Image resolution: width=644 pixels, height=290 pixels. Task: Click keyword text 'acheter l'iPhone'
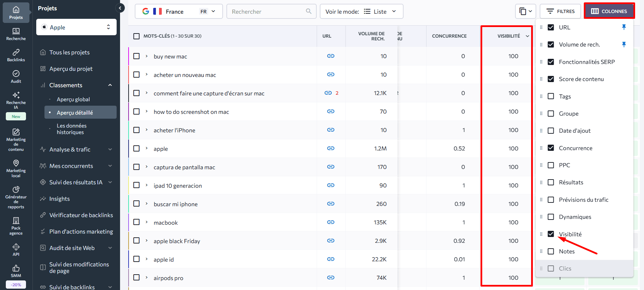point(174,130)
